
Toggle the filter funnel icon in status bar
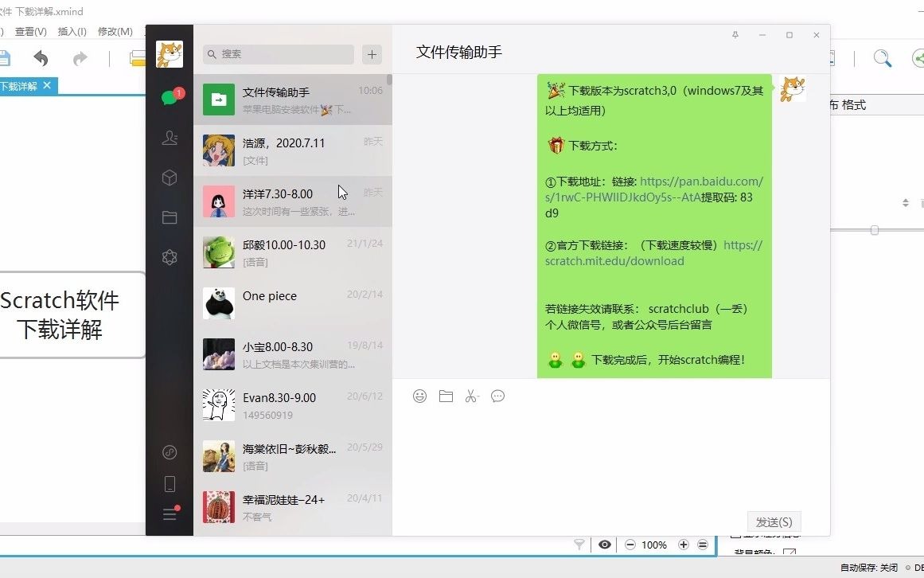tap(579, 545)
